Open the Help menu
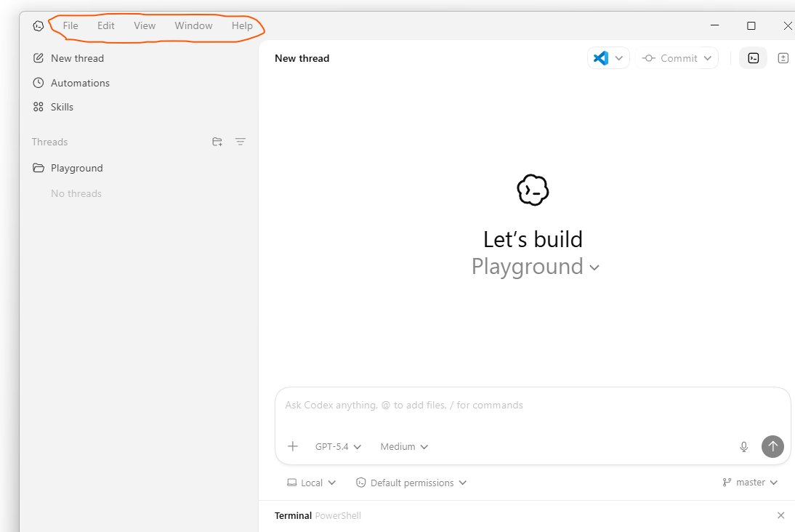Image resolution: width=795 pixels, height=532 pixels. click(242, 25)
